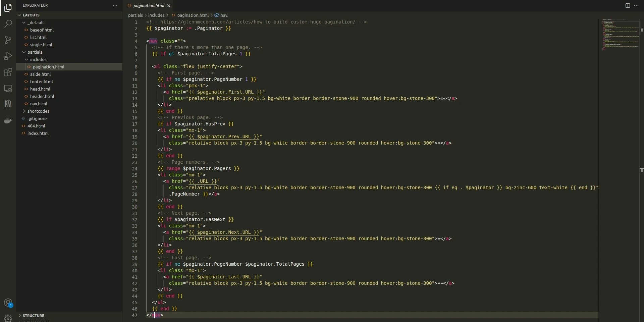644x322 pixels.
Task: Close the pagination.html tab
Action: pyautogui.click(x=169, y=6)
